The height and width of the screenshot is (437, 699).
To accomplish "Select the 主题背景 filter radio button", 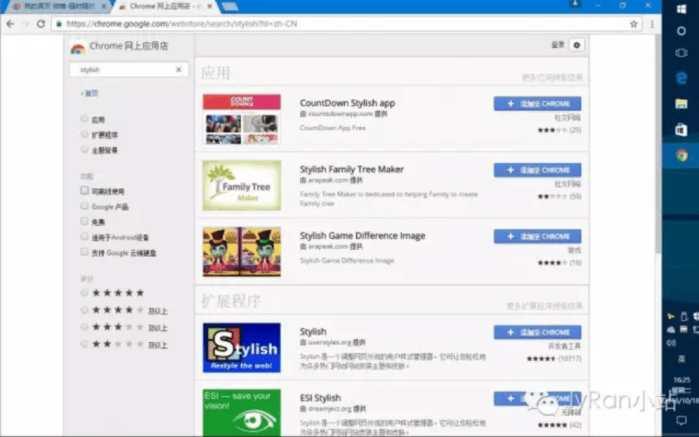I will pos(84,149).
